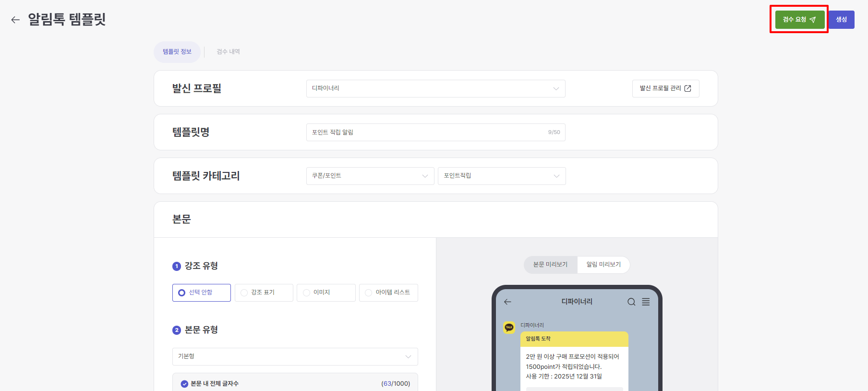The height and width of the screenshot is (391, 868).
Task: Tap the hamburger menu icon in preview
Action: [646, 302]
